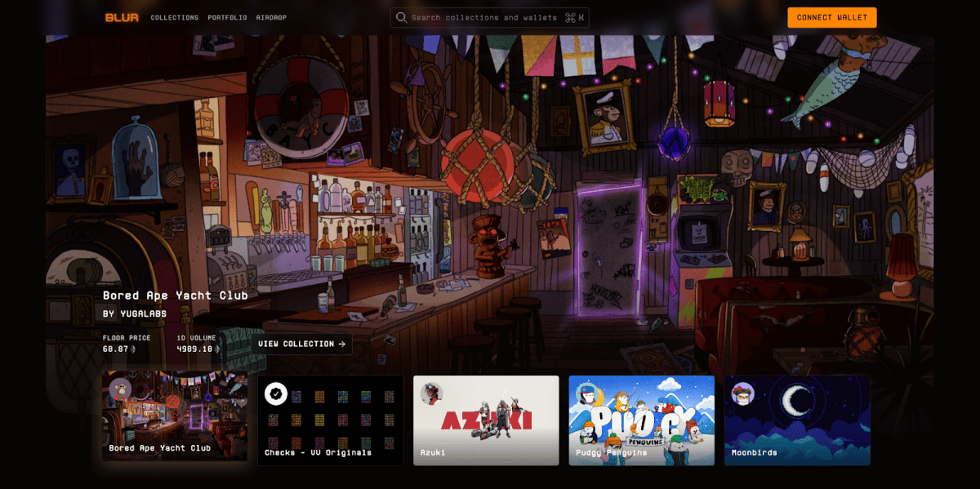980x489 pixels.
Task: Click the Checks checkmark avatar icon
Action: click(276, 393)
